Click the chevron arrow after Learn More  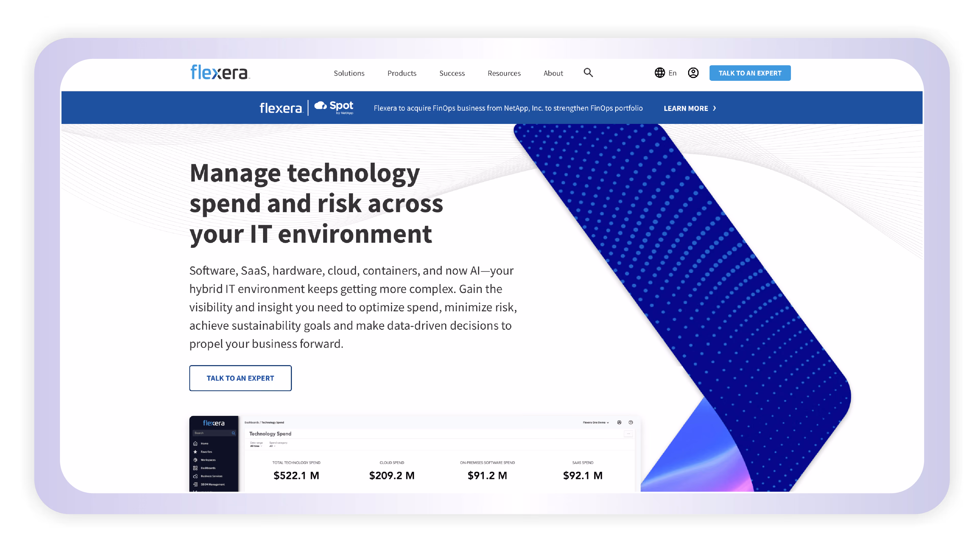(x=714, y=108)
